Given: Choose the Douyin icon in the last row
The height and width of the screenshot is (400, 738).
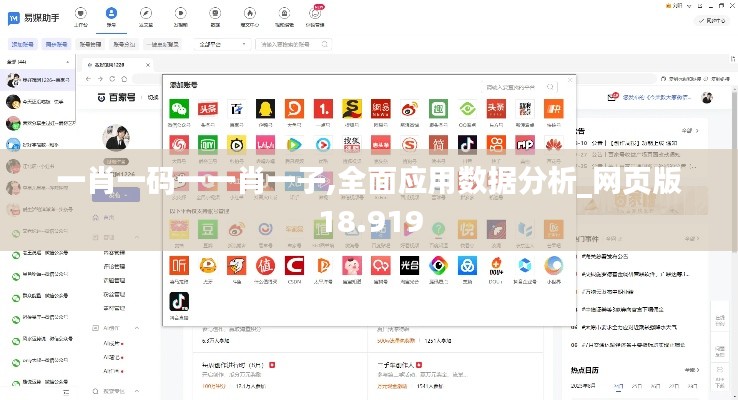Looking at the screenshot, I should (179, 302).
